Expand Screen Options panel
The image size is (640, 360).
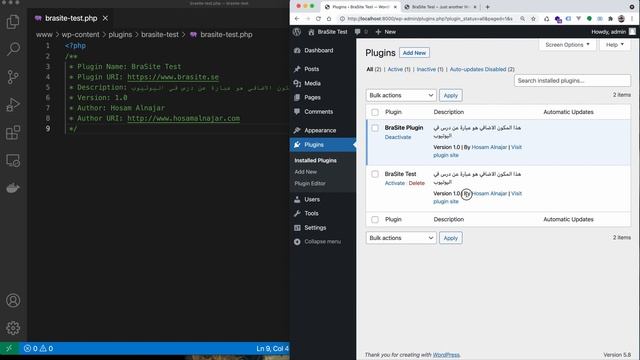567,44
